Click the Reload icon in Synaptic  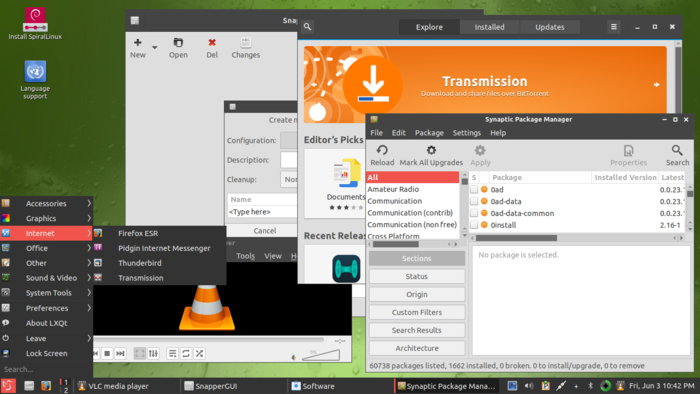click(x=382, y=150)
